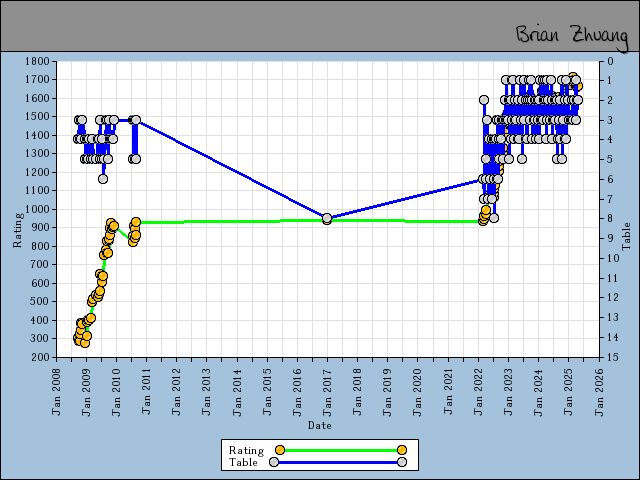Click the 'Jan 2009' date label

click(x=86, y=392)
